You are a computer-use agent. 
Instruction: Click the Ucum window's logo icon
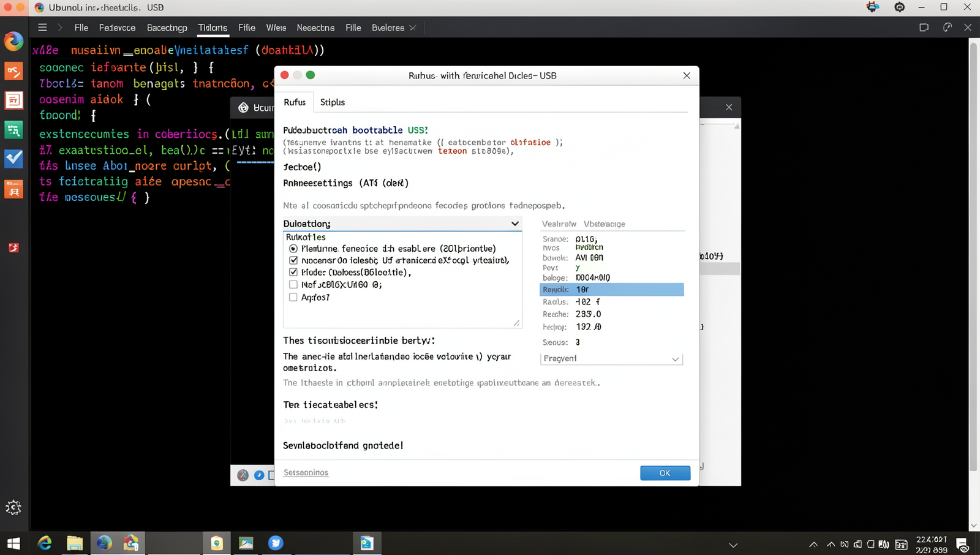(x=243, y=108)
